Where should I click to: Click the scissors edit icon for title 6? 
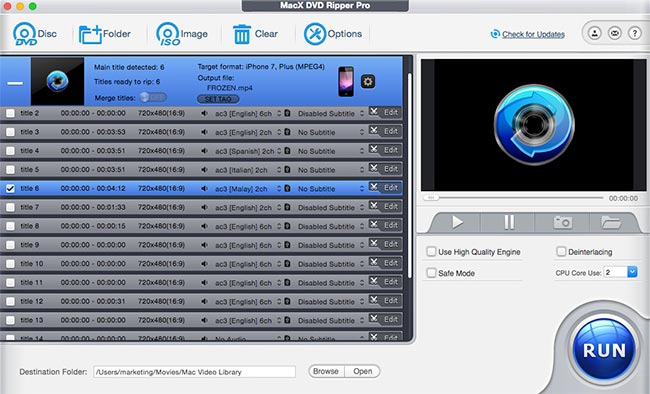[374, 187]
